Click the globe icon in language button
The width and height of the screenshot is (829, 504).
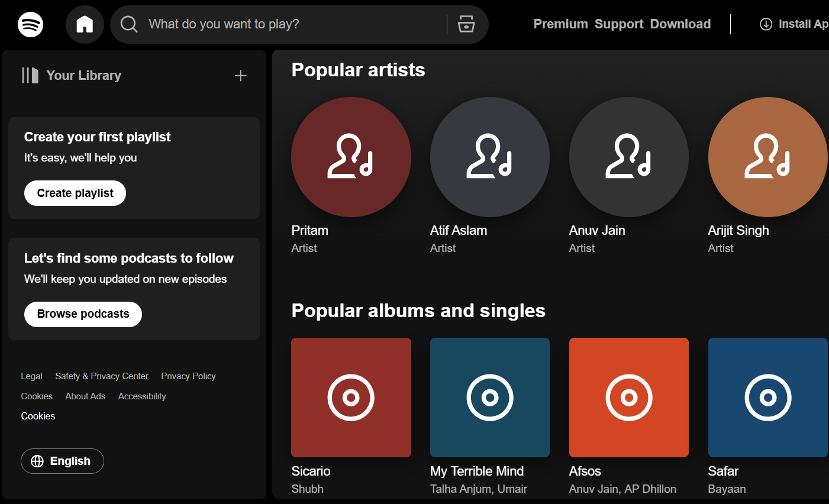tap(37, 461)
